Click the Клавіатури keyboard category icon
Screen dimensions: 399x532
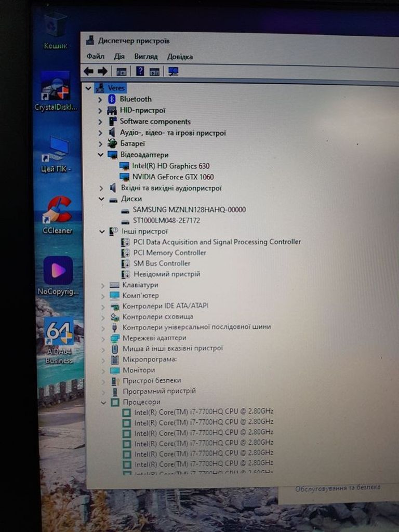(114, 285)
